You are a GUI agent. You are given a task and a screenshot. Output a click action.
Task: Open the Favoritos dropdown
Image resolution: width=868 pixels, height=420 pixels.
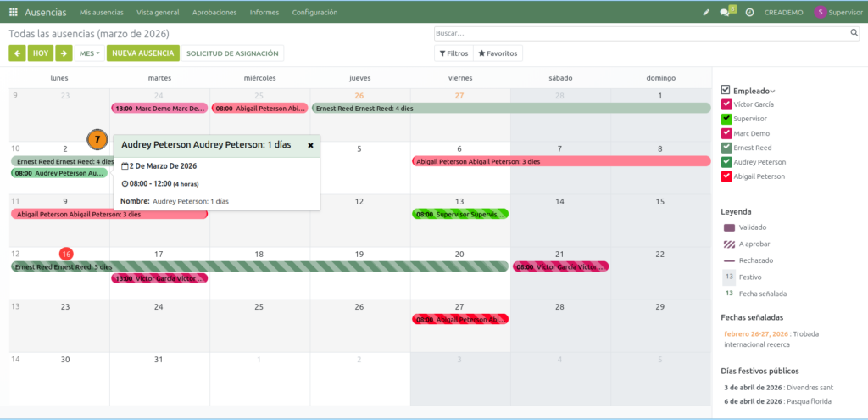click(x=498, y=53)
